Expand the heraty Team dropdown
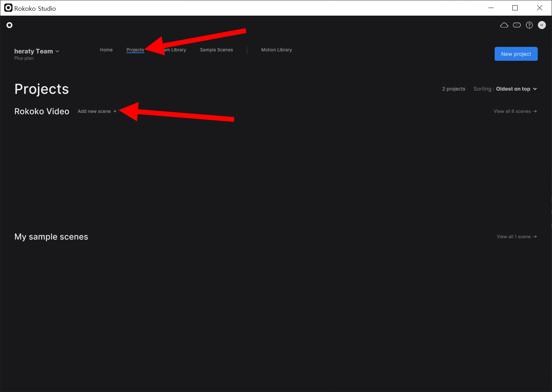Screen dimensions: 552x392 pos(37,51)
